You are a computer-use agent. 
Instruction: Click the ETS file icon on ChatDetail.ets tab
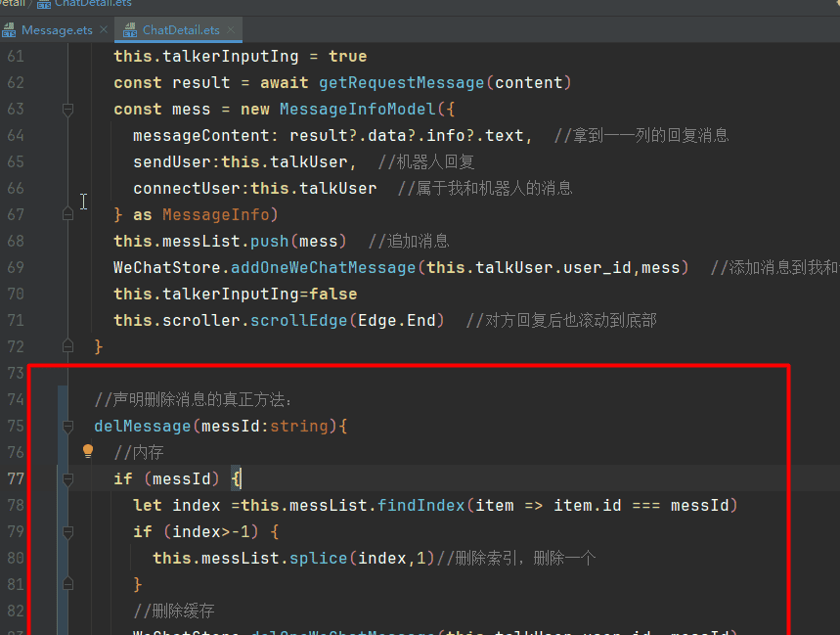[130, 30]
